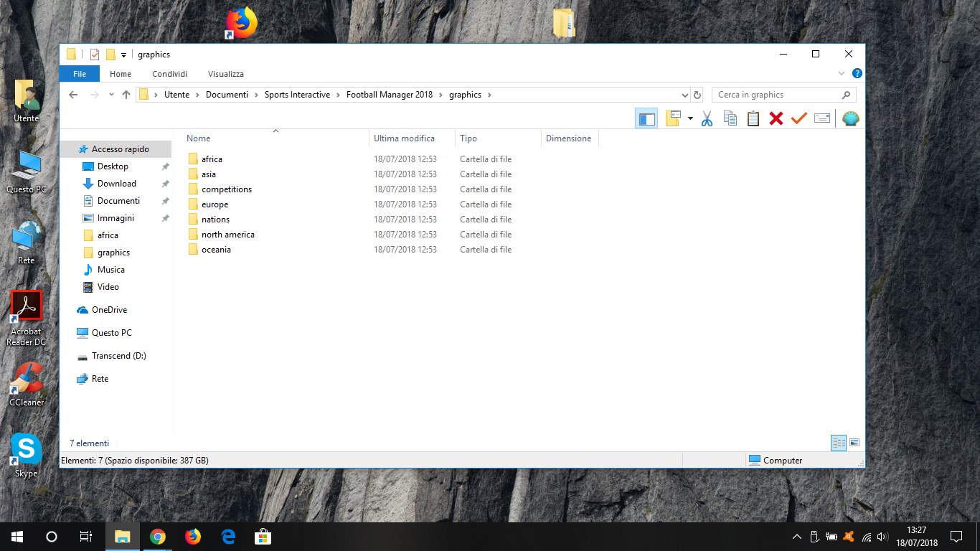Open the address bar history dropdown
Viewport: 980px width, 551px height.
[x=684, y=95]
